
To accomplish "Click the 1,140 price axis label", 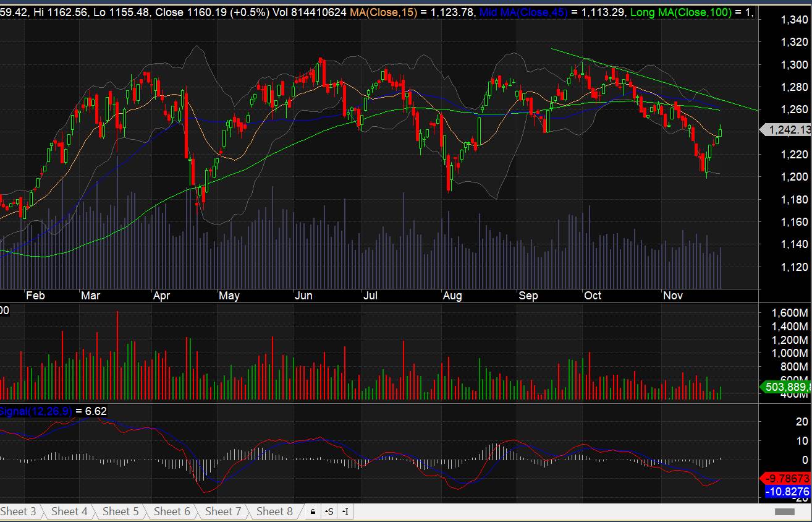I will (794, 244).
